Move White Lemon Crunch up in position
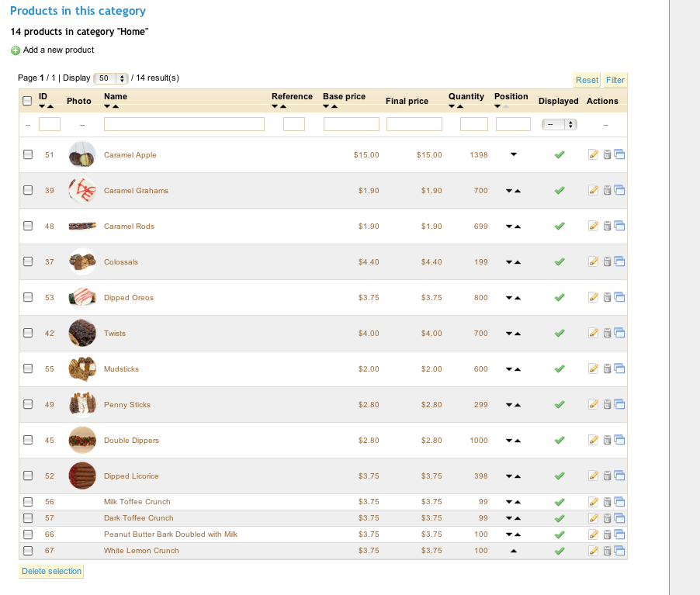The height and width of the screenshot is (595, 700). click(x=514, y=551)
